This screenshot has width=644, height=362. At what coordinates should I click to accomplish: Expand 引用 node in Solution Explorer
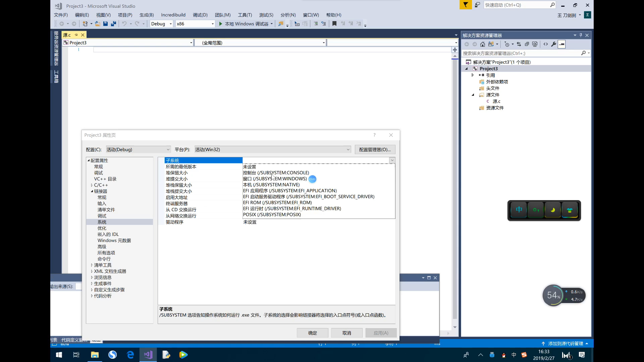[x=473, y=75]
